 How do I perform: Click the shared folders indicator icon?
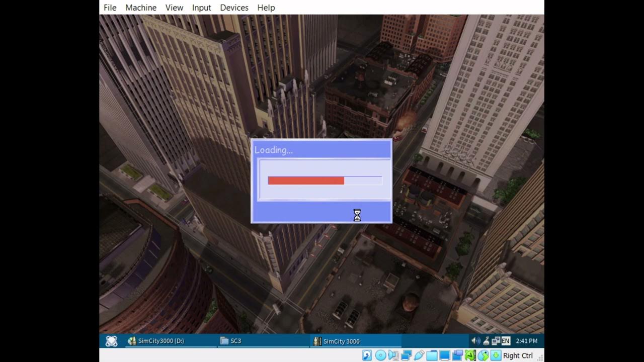point(432,355)
